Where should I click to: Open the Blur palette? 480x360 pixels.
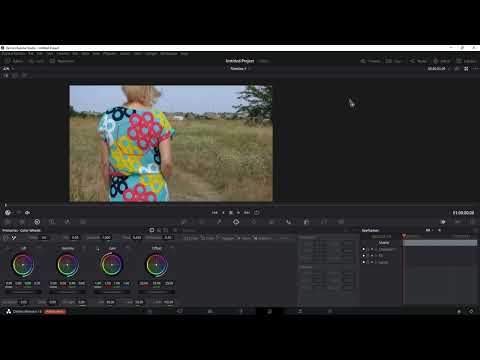(288, 222)
